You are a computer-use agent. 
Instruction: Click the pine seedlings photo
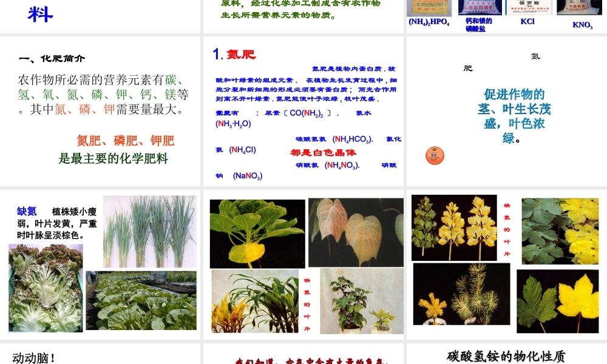pos(461,294)
